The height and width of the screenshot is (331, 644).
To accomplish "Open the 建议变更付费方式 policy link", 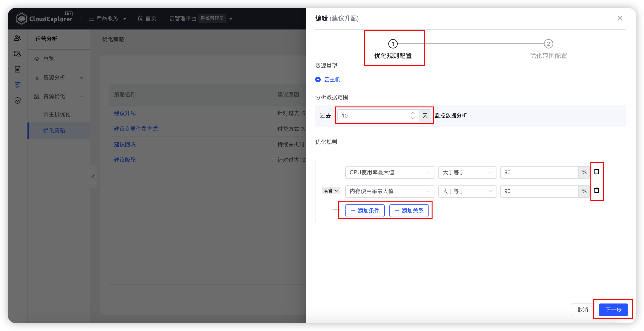I will coord(136,129).
